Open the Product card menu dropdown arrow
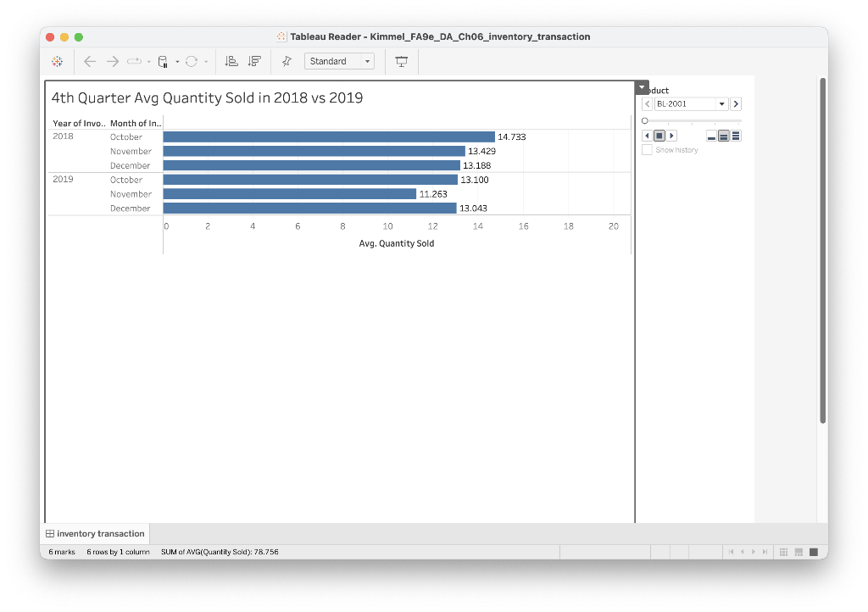This screenshot has width=868, height=612. tap(642, 87)
